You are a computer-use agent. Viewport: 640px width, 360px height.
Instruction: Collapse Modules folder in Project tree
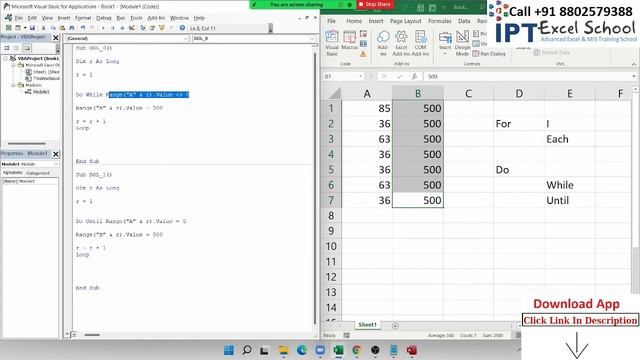click(13, 85)
